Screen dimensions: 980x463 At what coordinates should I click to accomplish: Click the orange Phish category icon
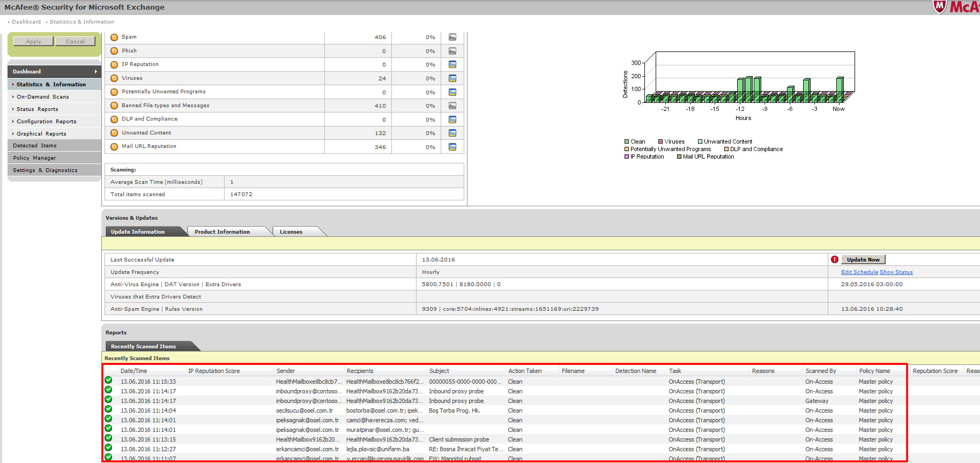tap(114, 51)
